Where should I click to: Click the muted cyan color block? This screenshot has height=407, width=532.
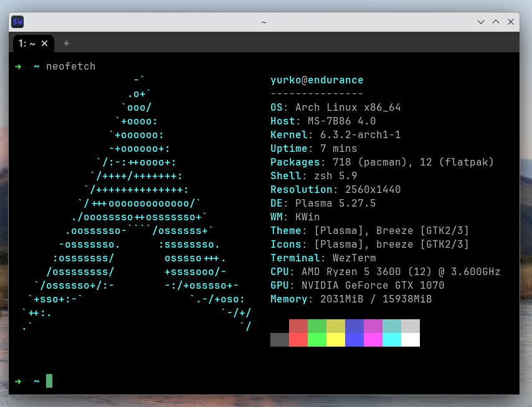[x=392, y=326]
